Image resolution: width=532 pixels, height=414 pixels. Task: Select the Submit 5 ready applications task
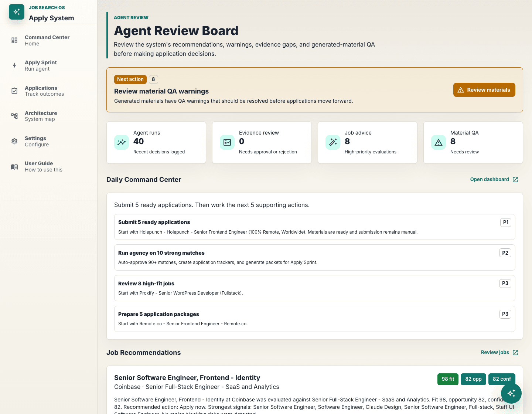315,227
